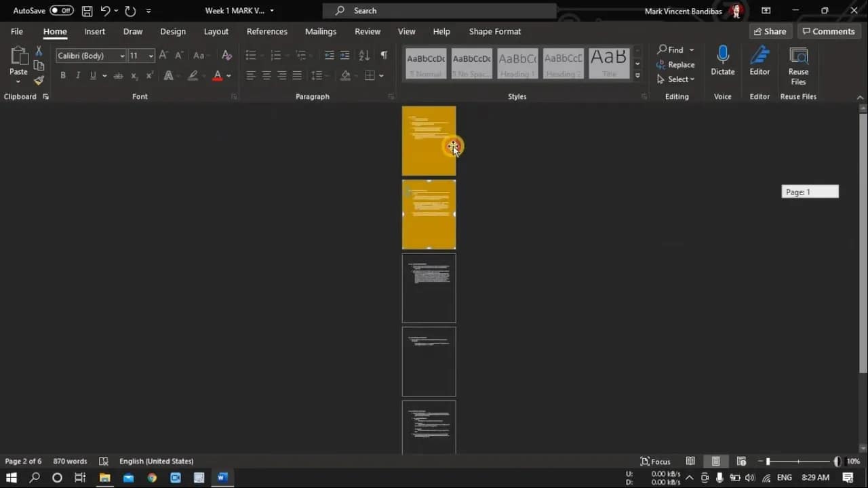The width and height of the screenshot is (868, 488).
Task: Toggle AutoSave switch
Action: pos(62,11)
